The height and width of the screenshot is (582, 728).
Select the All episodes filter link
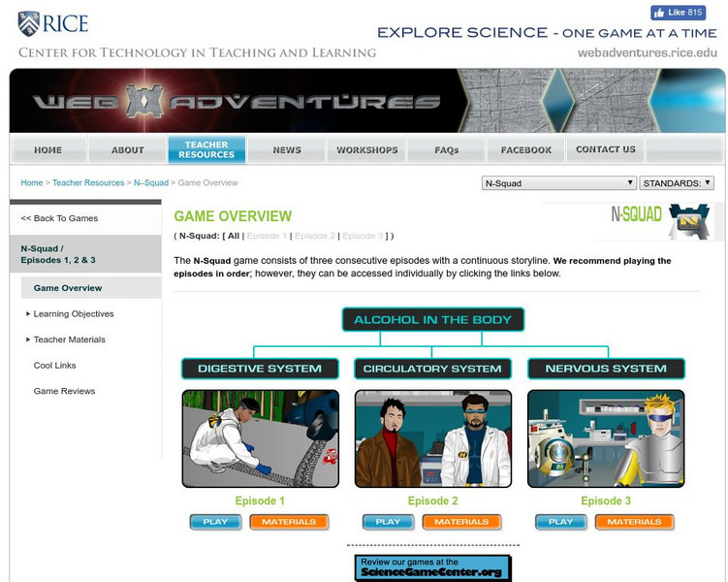pyautogui.click(x=234, y=236)
